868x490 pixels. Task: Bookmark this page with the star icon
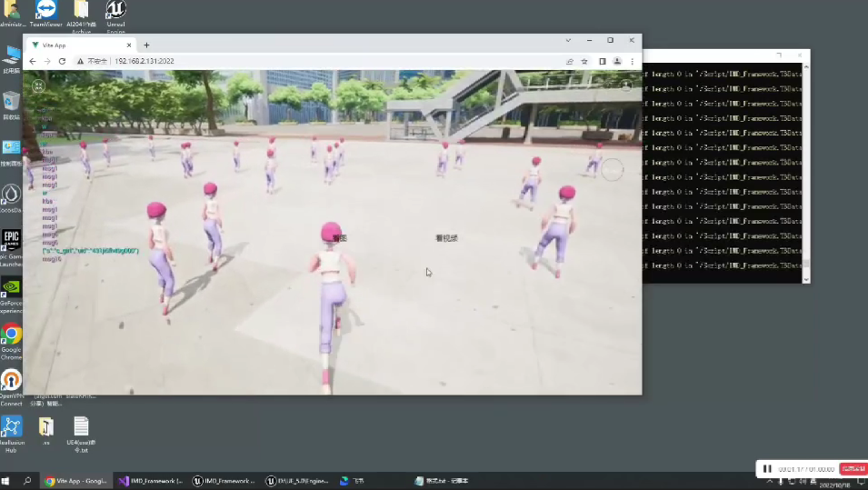click(x=584, y=61)
